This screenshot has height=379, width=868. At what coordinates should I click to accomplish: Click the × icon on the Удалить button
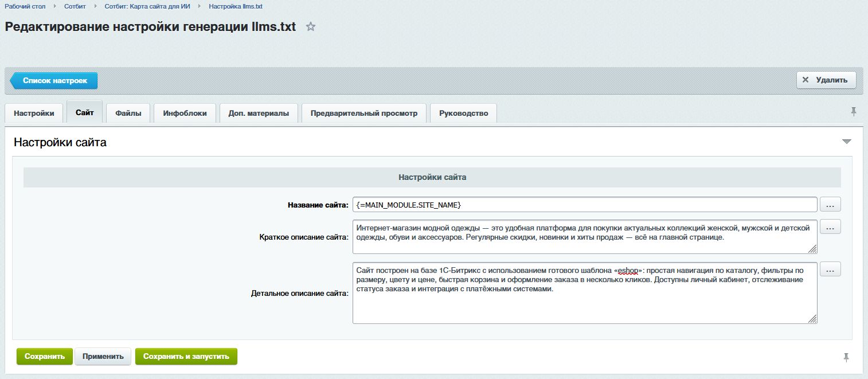[x=806, y=79]
